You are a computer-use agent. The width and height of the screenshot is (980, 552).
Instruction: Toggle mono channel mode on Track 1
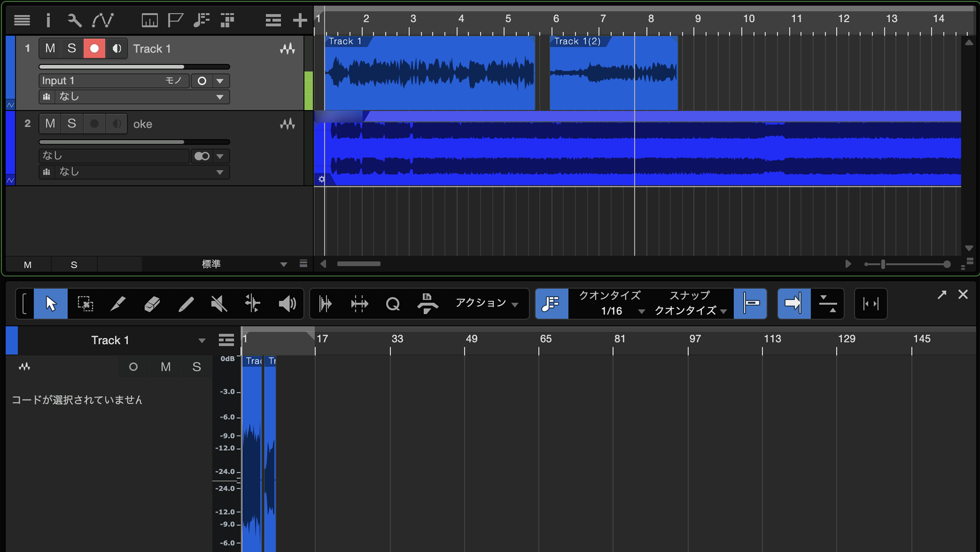point(202,81)
